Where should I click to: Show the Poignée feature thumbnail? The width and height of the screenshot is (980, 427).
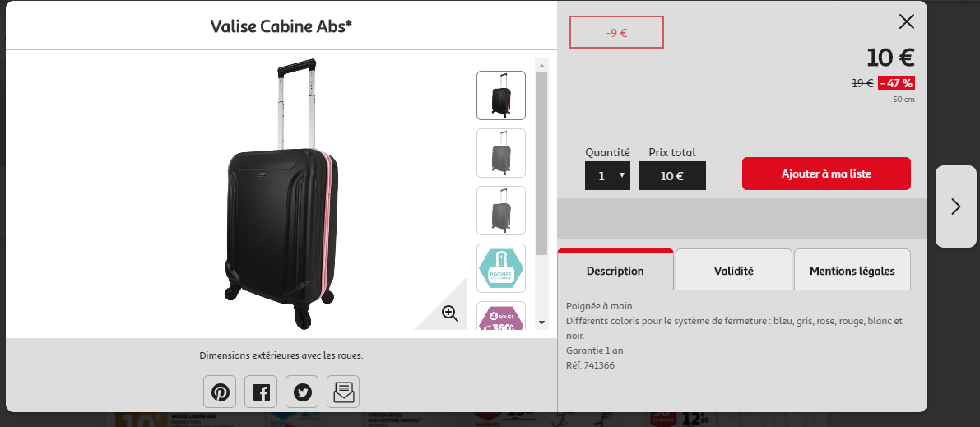(x=501, y=268)
